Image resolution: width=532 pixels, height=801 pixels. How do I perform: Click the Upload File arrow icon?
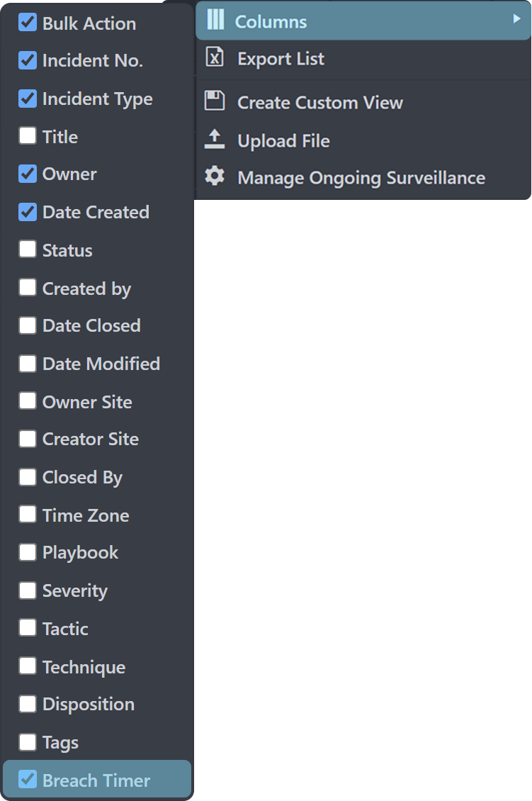tap(214, 140)
